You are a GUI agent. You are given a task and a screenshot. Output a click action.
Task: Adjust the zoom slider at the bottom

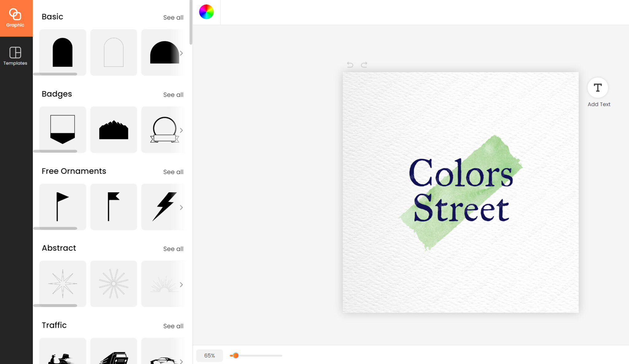[x=236, y=355]
